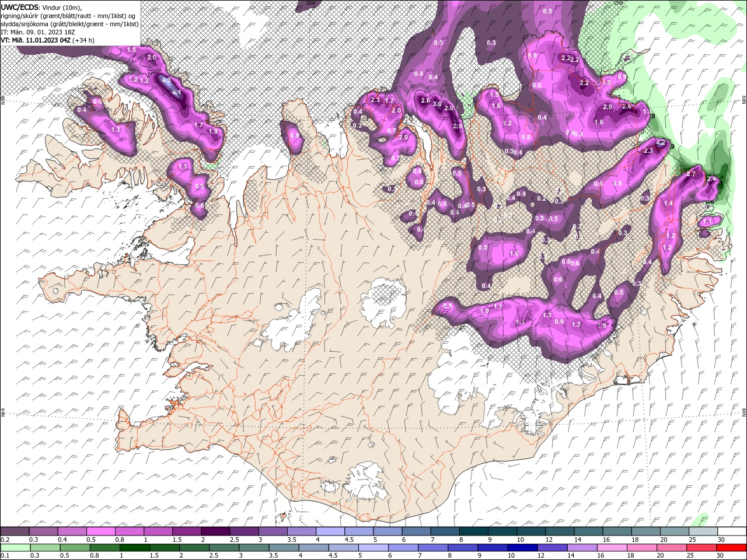Click the 'rigning/skúrir' legend description line
The image size is (747, 560).
tap(68, 16)
